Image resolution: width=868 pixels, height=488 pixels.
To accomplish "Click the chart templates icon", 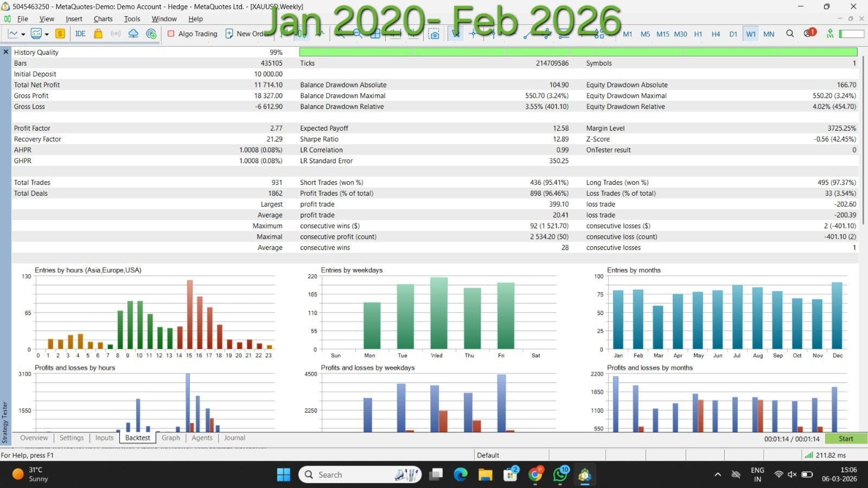I will (36, 34).
